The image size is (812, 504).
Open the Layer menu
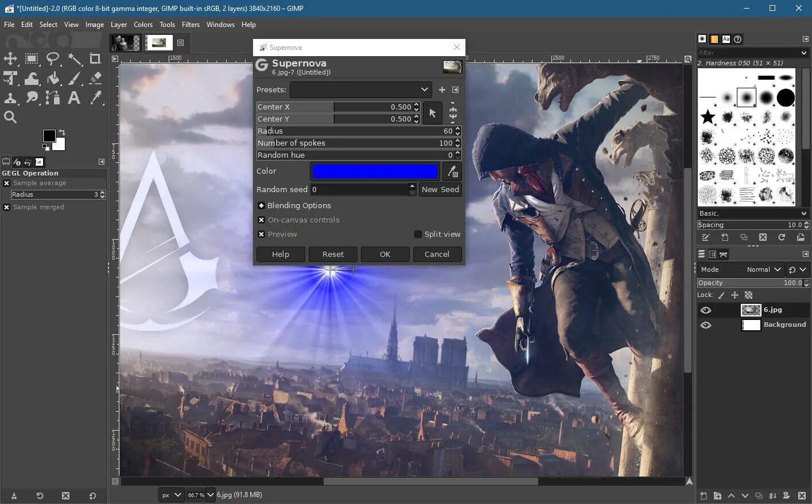pyautogui.click(x=118, y=25)
